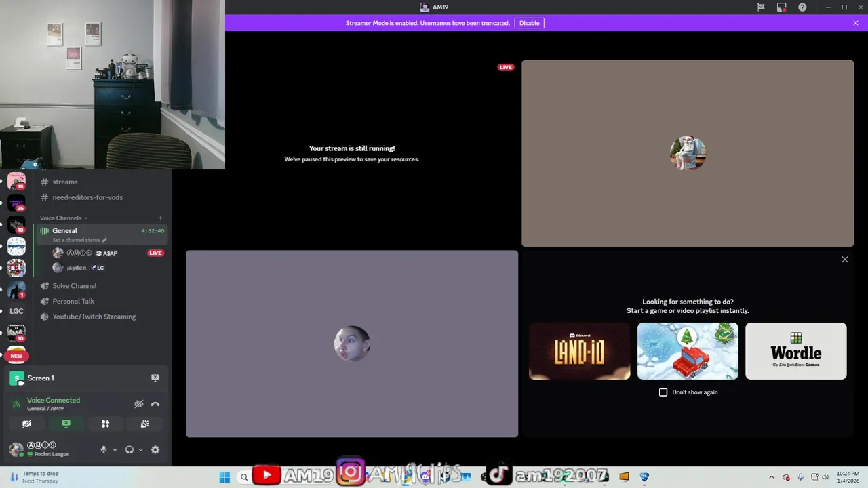Turn on the camera in voice controls
This screenshot has width=868, height=488.
(x=27, y=424)
